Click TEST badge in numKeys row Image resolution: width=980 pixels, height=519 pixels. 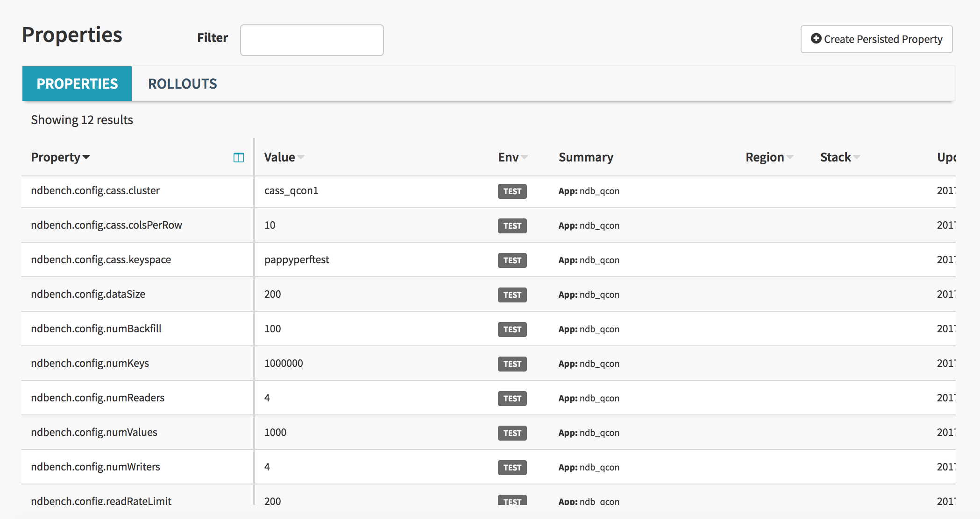point(512,364)
